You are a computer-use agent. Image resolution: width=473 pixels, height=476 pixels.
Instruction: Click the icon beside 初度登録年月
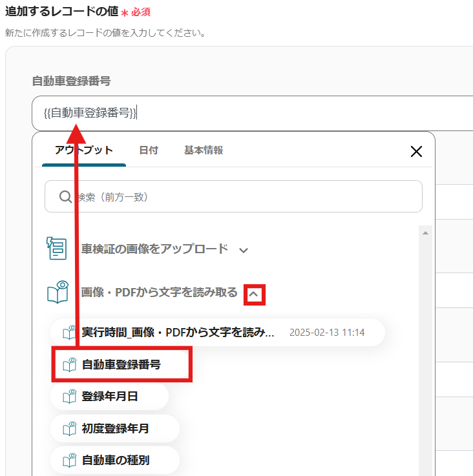[69, 428]
